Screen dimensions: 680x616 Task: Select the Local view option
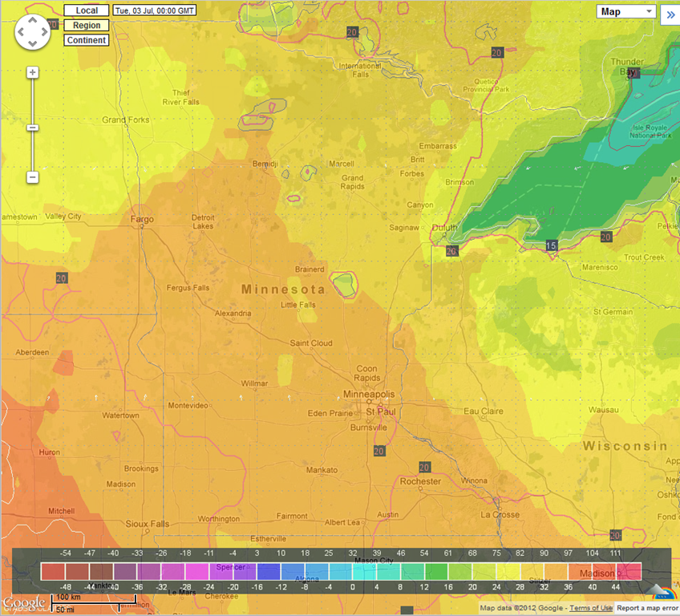click(x=87, y=10)
